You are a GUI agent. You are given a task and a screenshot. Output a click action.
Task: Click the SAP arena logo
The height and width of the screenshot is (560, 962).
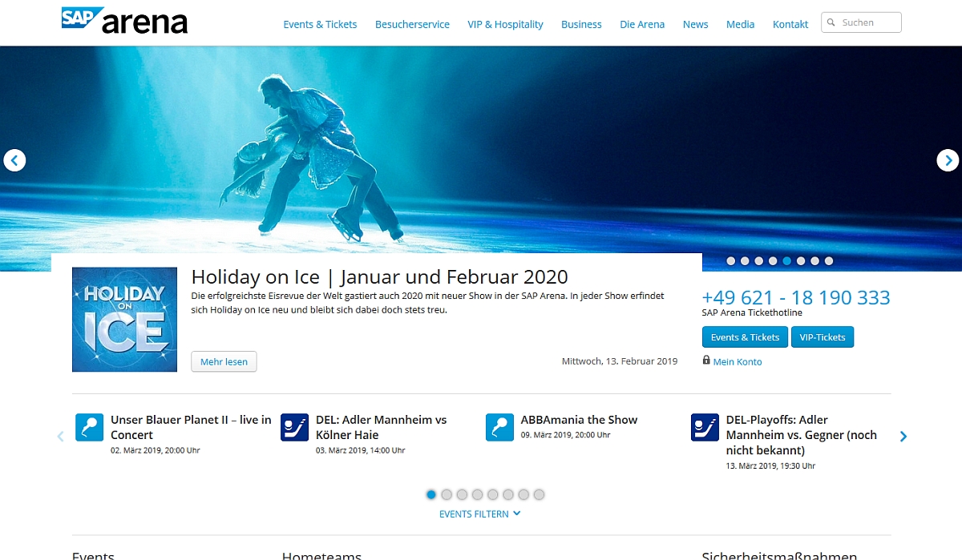point(124,20)
